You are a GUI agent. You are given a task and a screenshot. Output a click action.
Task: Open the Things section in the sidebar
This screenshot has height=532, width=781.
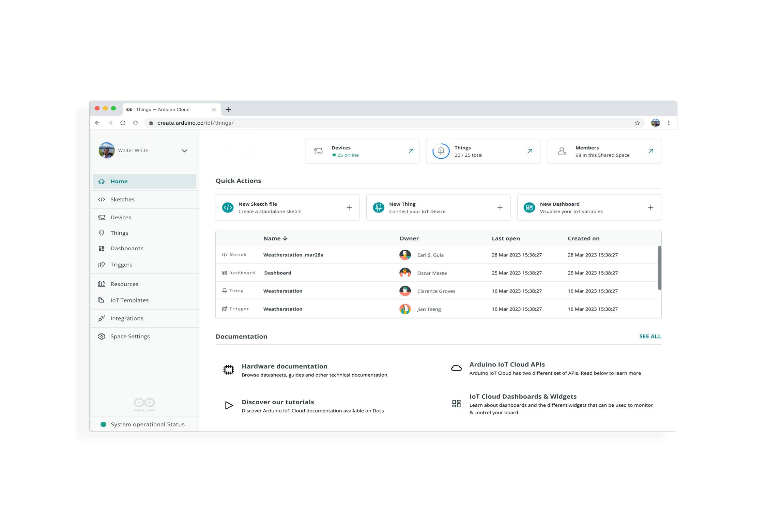[x=119, y=233]
